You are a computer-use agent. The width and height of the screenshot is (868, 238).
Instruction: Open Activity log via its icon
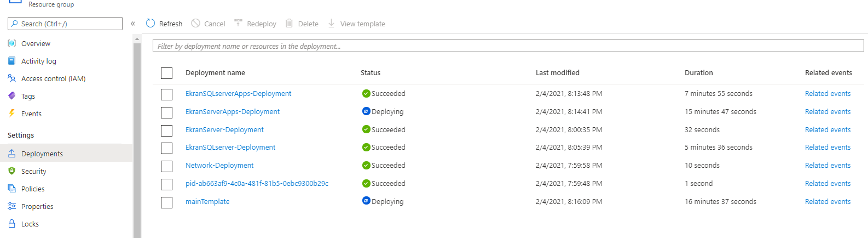pyautogui.click(x=11, y=61)
